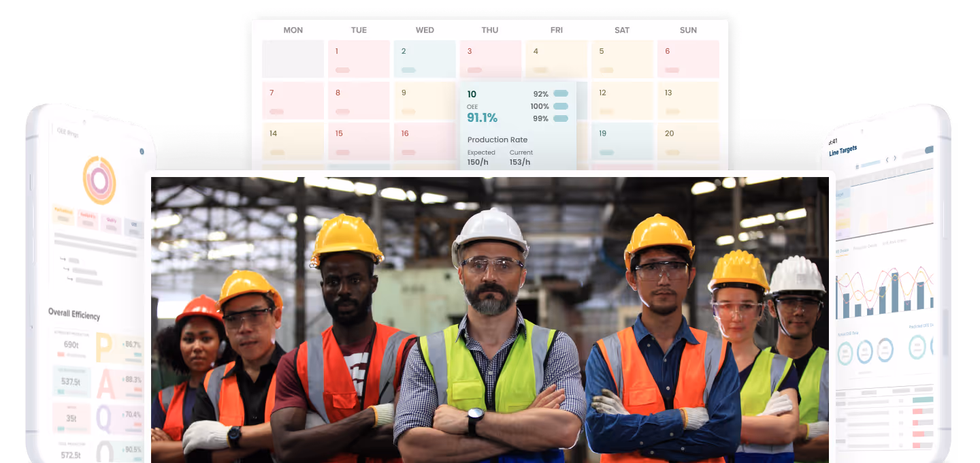This screenshot has width=980, height=463.
Task: Select the MON column header in the calendar
Action: (x=293, y=30)
